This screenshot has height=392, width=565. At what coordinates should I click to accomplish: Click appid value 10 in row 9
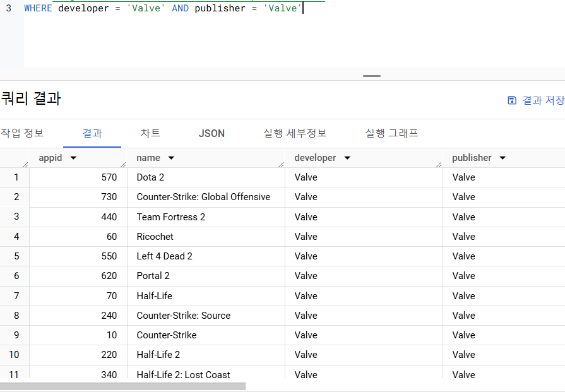pyautogui.click(x=112, y=335)
